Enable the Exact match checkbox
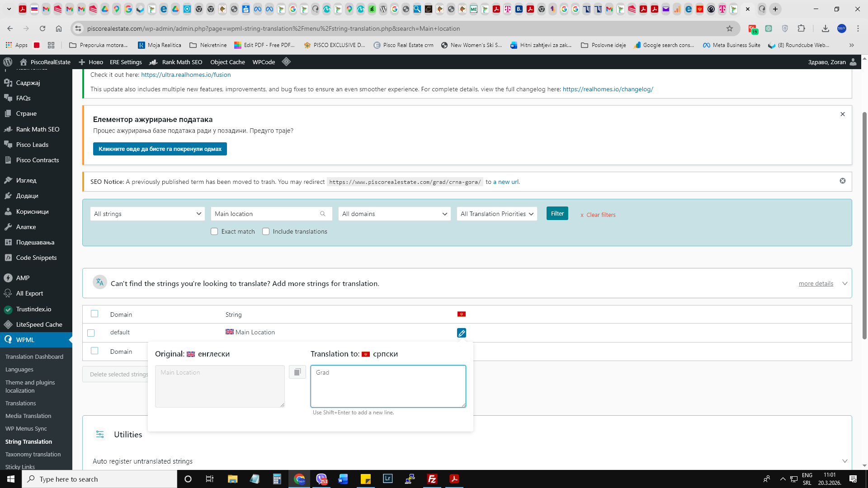The image size is (868, 488). pyautogui.click(x=214, y=231)
